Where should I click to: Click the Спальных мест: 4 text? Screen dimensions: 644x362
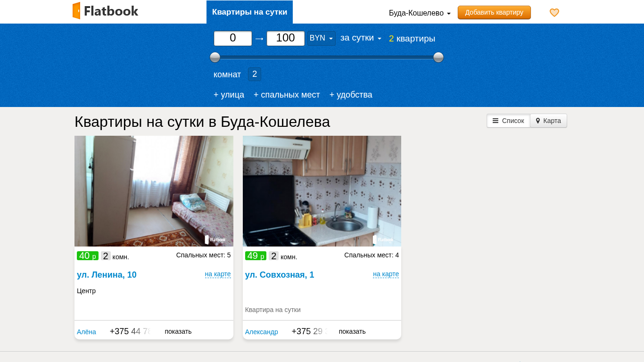[x=372, y=255]
